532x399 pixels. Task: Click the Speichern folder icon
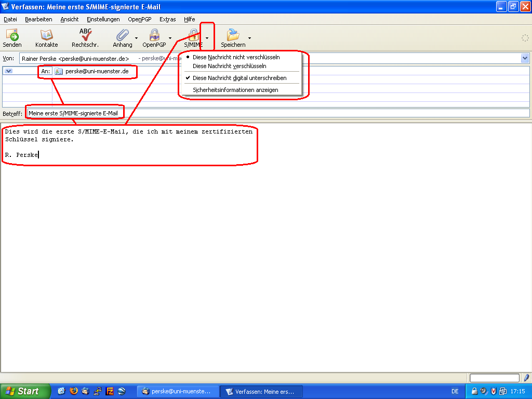[233, 35]
